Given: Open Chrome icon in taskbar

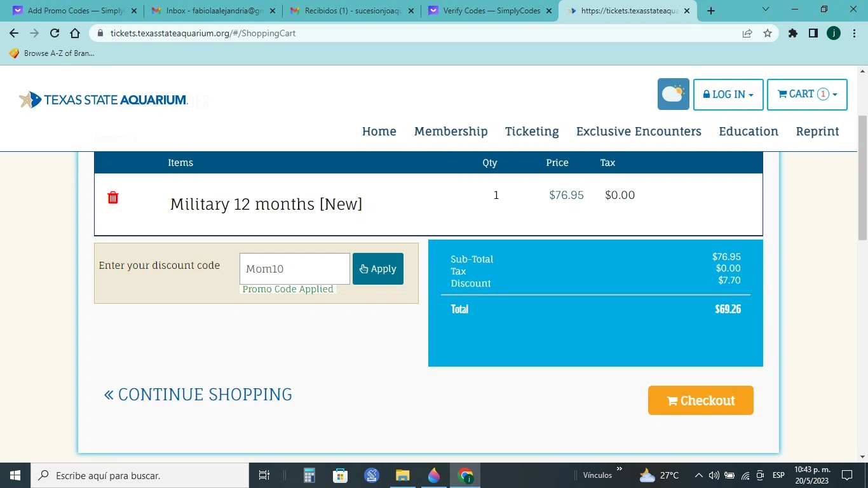Looking at the screenshot, I should click(466, 475).
